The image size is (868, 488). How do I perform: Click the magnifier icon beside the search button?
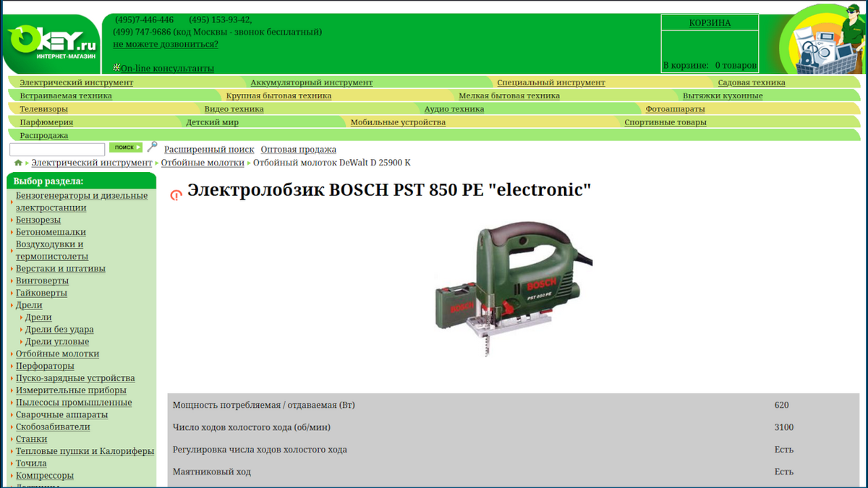152,147
